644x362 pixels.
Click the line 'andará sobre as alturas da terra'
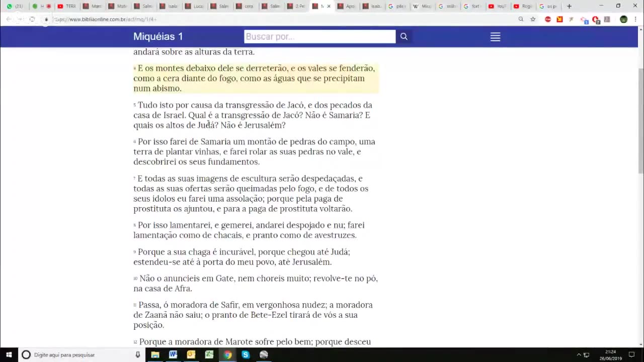(x=194, y=52)
